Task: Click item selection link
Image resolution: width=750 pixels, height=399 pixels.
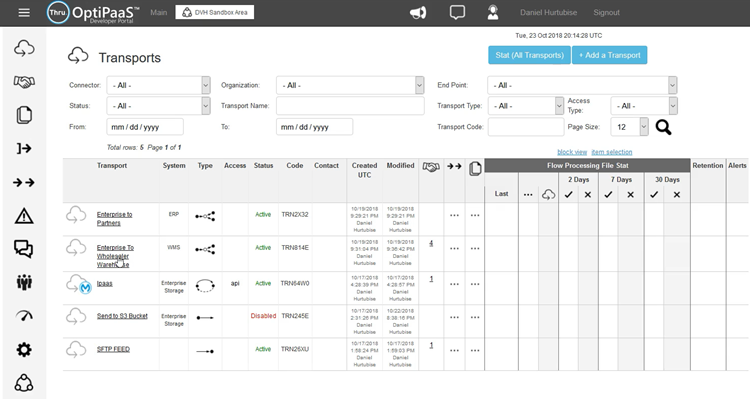Action: (x=612, y=152)
